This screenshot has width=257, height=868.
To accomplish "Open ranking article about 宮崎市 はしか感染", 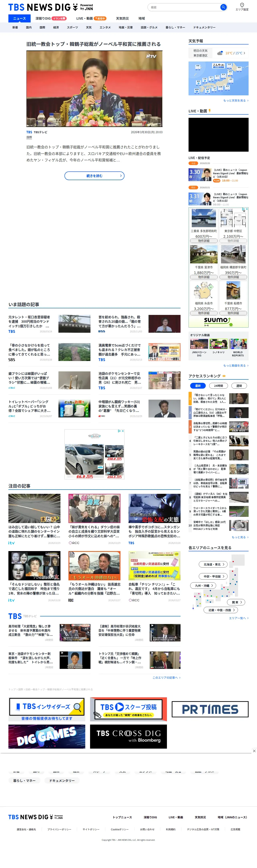I will click(x=219, y=525).
